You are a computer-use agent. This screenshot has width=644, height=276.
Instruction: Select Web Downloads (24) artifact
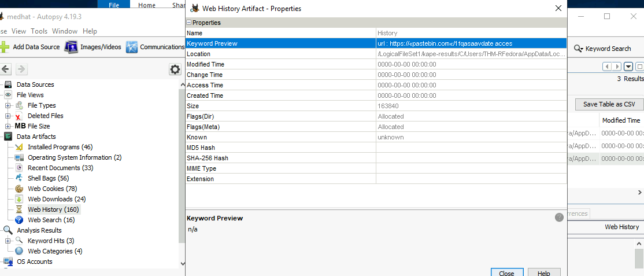56,199
